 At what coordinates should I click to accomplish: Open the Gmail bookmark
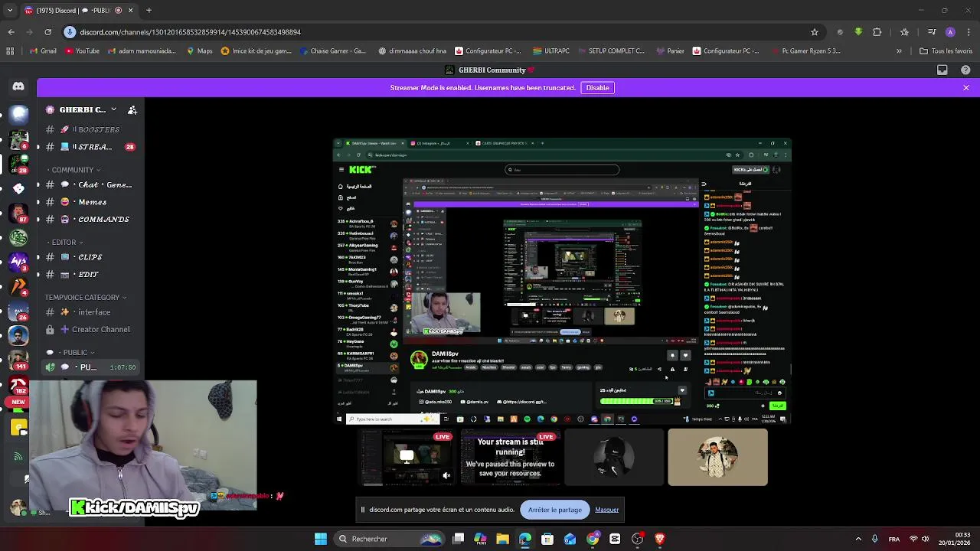[43, 51]
